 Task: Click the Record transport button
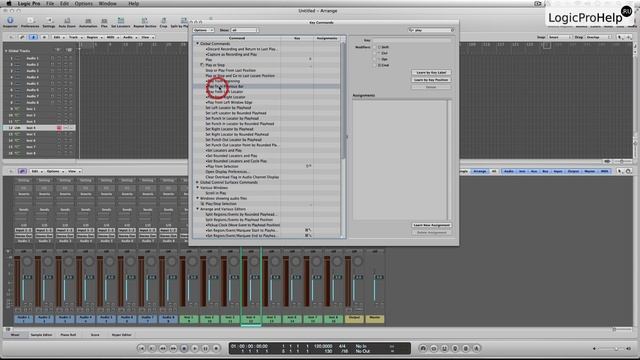[x=216, y=348]
